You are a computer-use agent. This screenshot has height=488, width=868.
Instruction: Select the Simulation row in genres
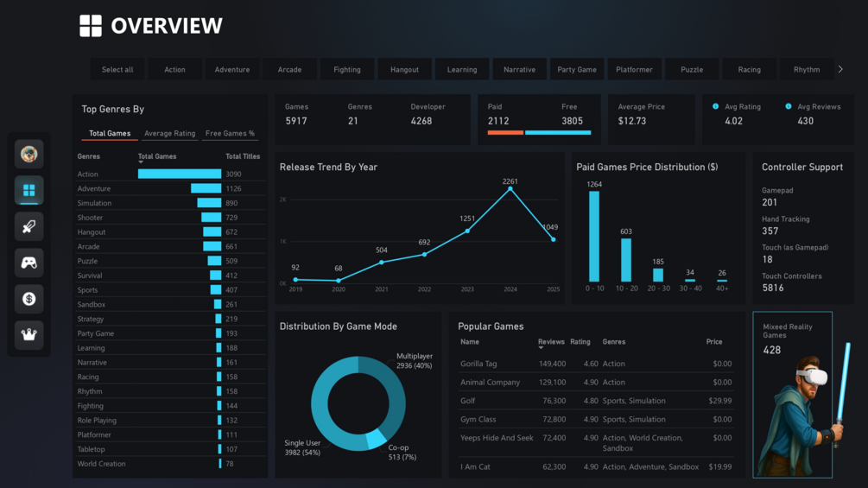[x=170, y=203]
